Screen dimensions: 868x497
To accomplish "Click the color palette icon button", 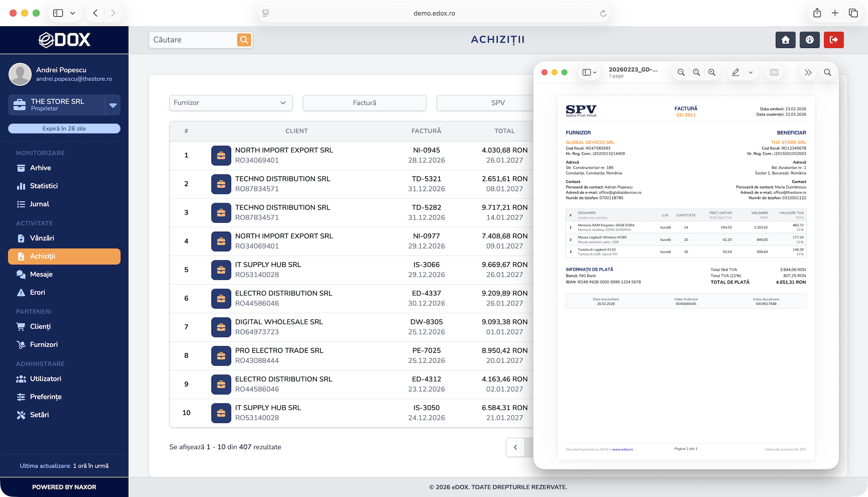I will pyautogui.click(x=809, y=40).
